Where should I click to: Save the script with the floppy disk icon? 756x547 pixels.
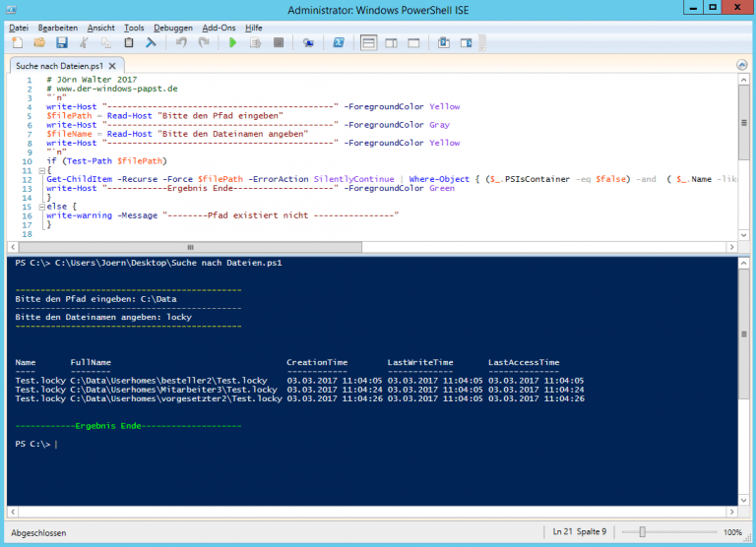pos(61,43)
